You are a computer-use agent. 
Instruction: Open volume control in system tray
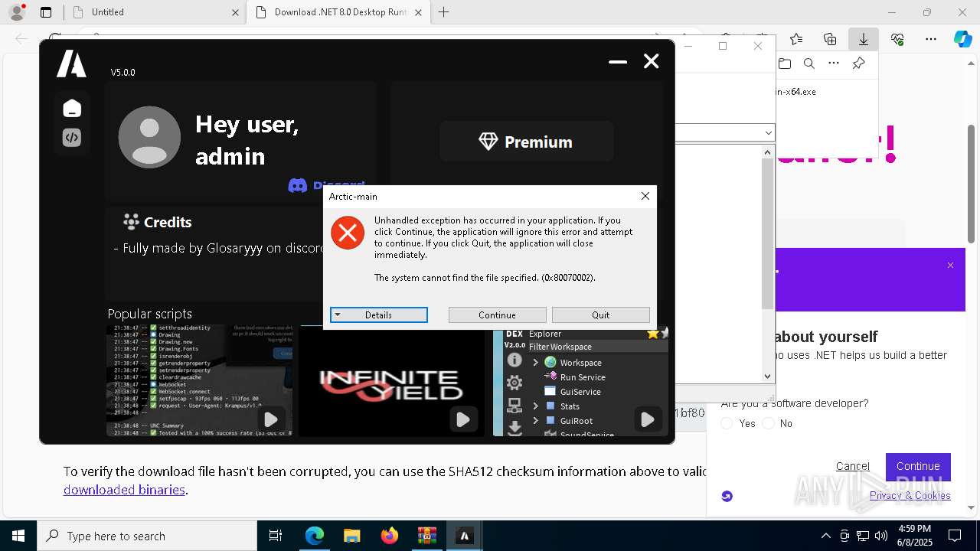(x=881, y=536)
